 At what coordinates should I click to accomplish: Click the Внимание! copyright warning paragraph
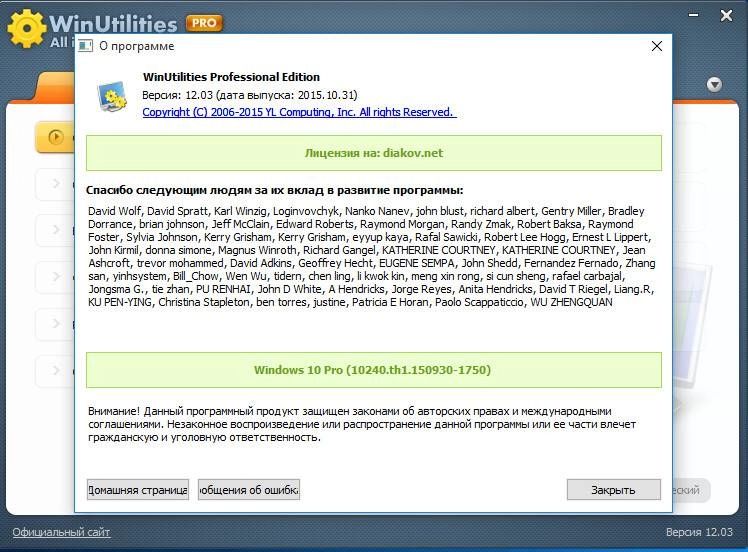coord(362,424)
